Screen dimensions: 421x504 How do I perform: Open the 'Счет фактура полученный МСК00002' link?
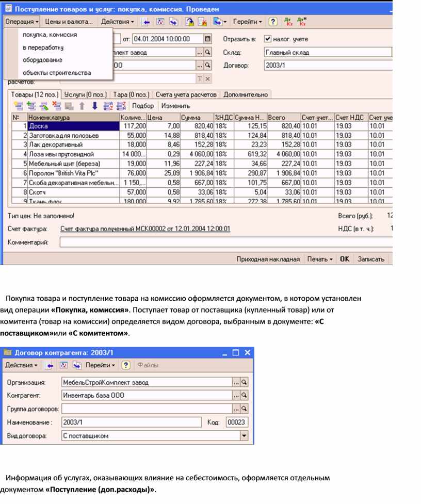click(x=145, y=229)
